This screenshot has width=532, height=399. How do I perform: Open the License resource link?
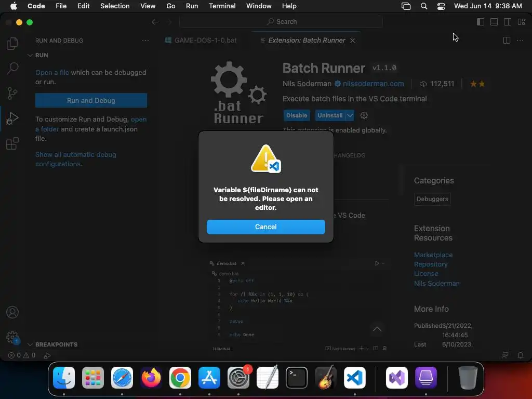tap(426, 273)
